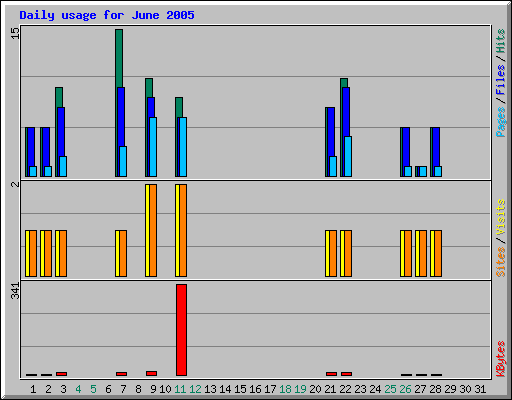Click the '341' KBytes axis value
Image resolution: width=512 pixels, height=400 pixels.
15,291
